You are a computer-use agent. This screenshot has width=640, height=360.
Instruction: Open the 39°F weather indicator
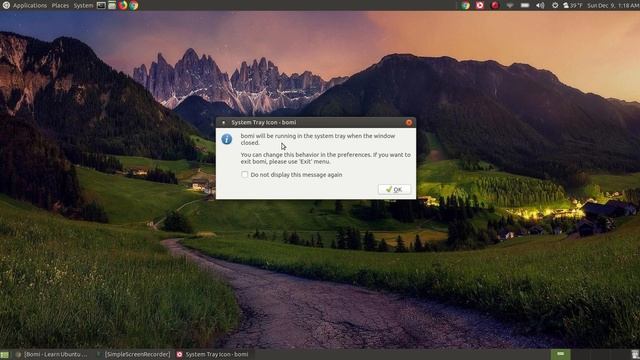pos(573,5)
